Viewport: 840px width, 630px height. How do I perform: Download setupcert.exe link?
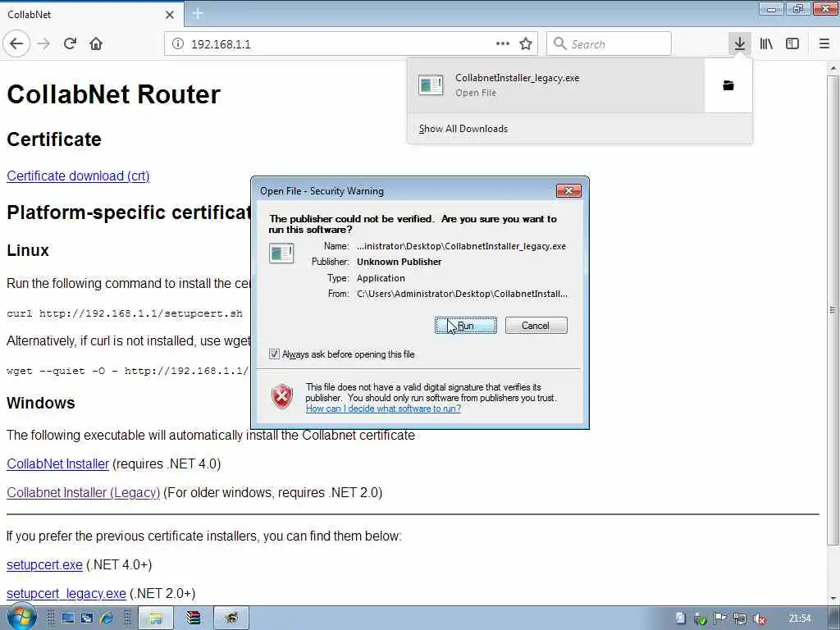tap(44, 564)
